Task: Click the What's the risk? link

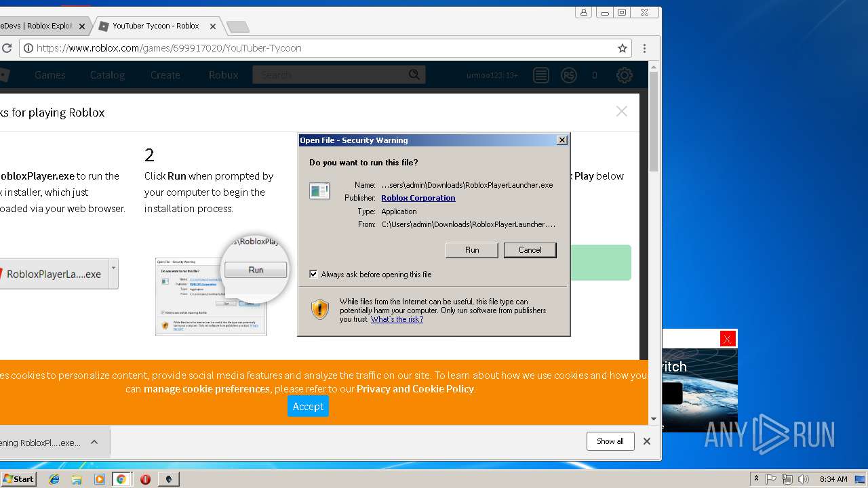Action: [397, 319]
